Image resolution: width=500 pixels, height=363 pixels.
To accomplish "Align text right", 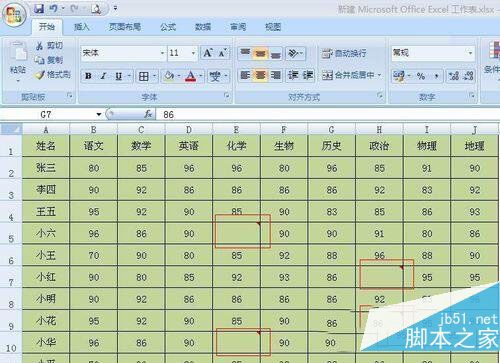I will pos(275,75).
